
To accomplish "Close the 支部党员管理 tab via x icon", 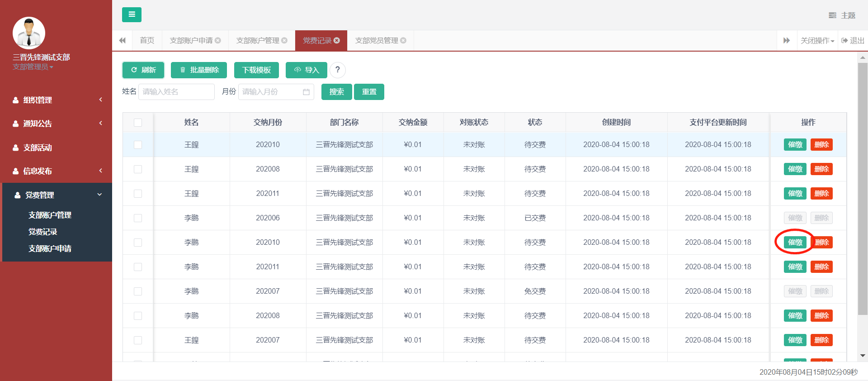I will 403,41.
